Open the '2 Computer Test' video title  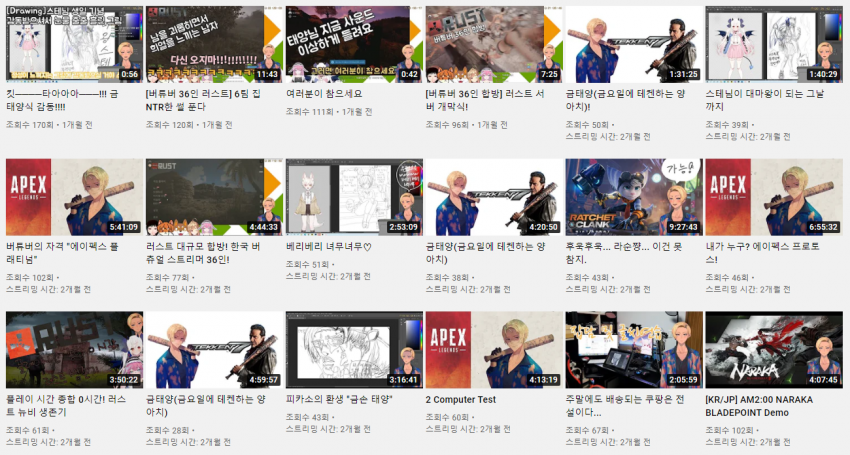coord(461,400)
